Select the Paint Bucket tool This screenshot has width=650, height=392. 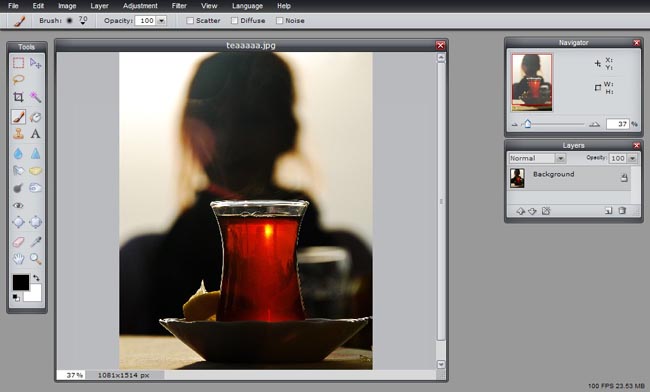(36, 117)
